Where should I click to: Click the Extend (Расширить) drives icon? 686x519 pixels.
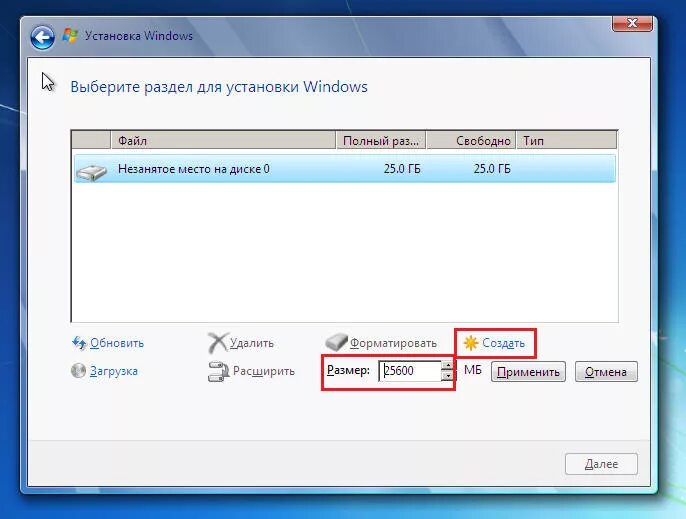[218, 372]
